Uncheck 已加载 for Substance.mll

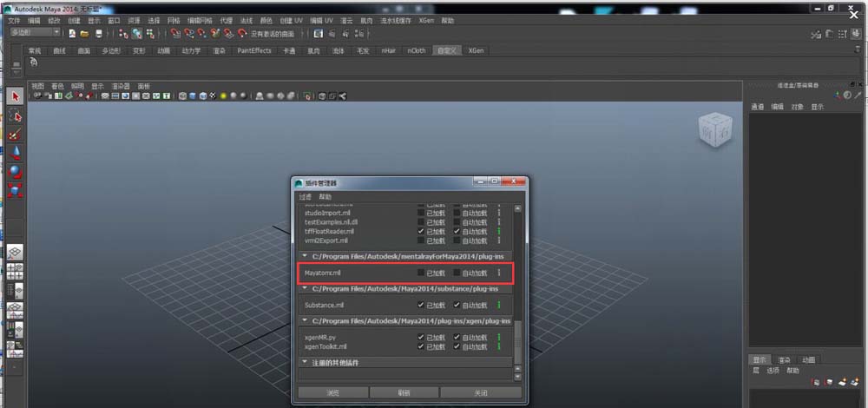[422, 306]
